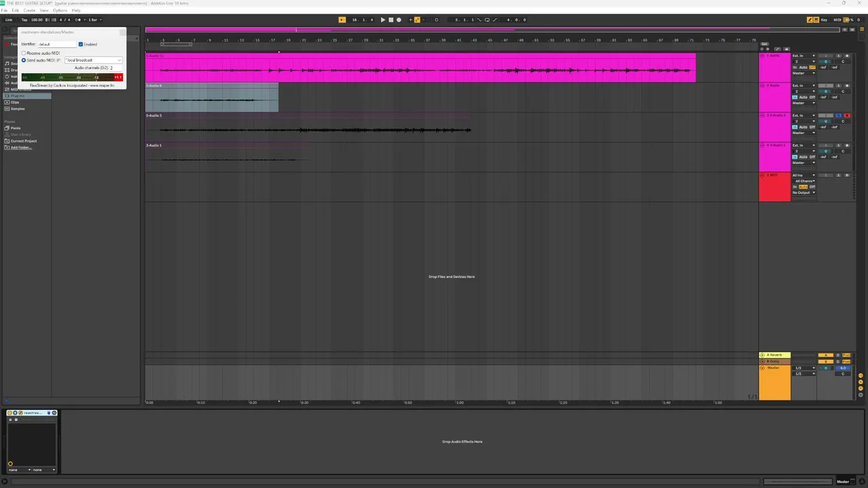Click the 2-Audio 6 clip header

click(212, 85)
